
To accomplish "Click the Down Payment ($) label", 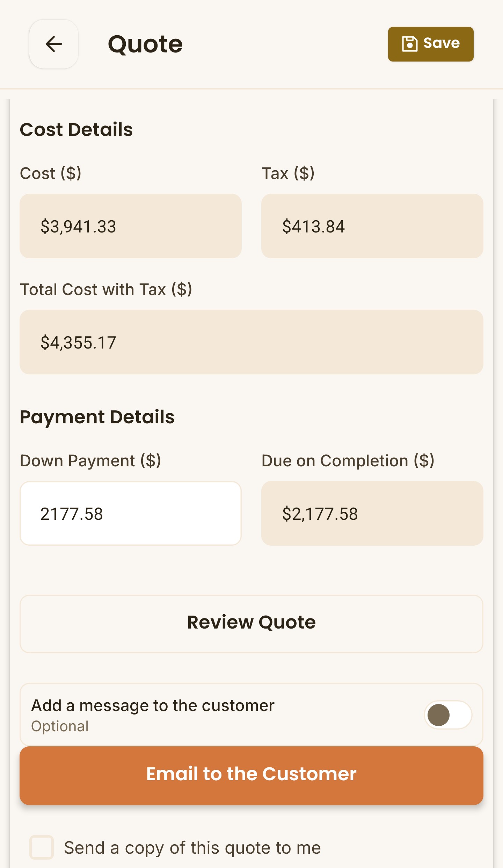I will pyautogui.click(x=90, y=461).
